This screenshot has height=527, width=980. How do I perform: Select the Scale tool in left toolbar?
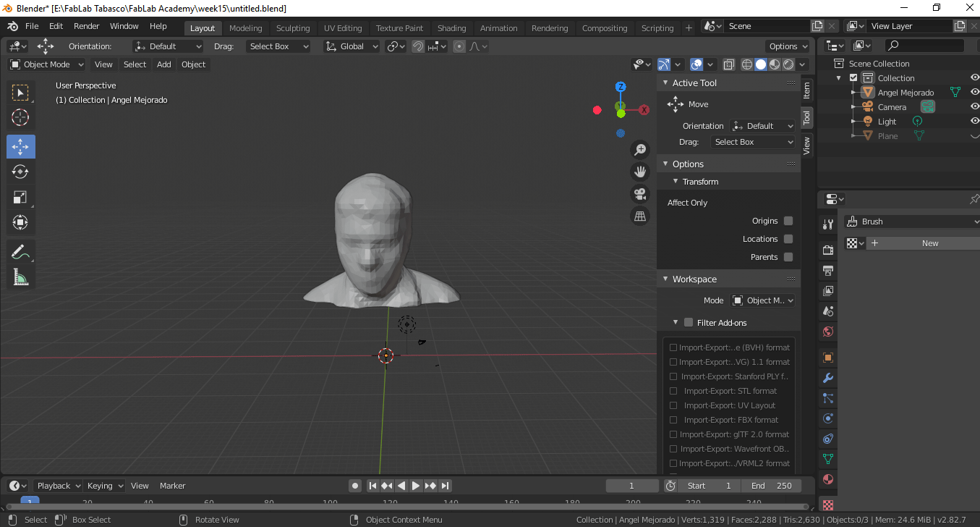click(x=20, y=197)
